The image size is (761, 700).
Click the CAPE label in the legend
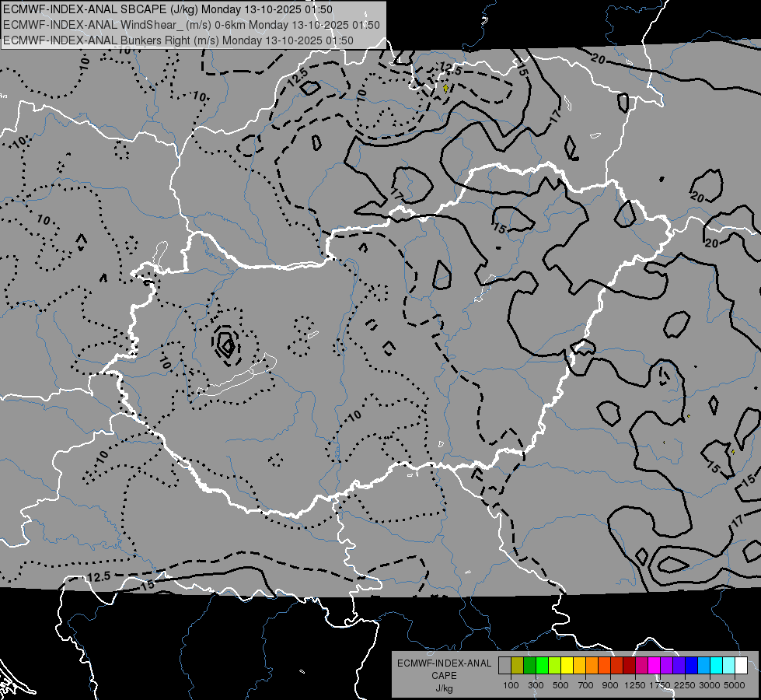click(444, 676)
